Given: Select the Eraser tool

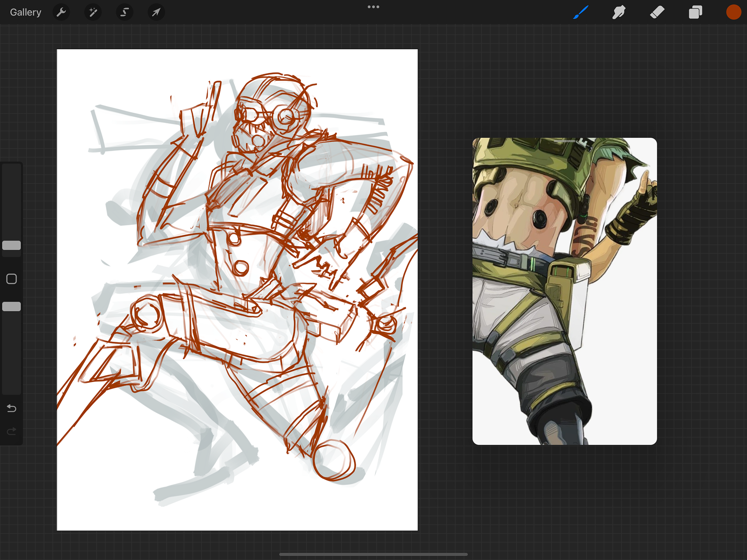Looking at the screenshot, I should 657,12.
